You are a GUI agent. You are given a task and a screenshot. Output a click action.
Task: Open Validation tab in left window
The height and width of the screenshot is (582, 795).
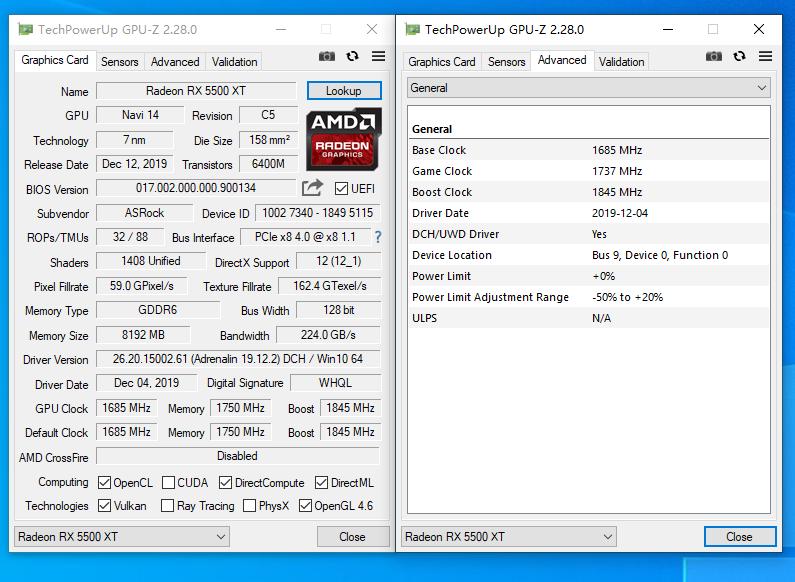(x=234, y=61)
